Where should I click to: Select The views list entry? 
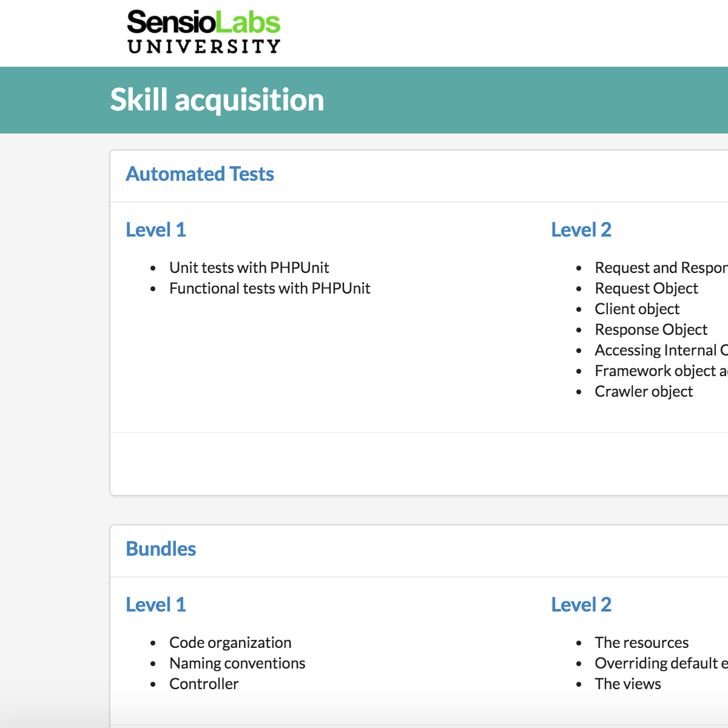click(627, 684)
